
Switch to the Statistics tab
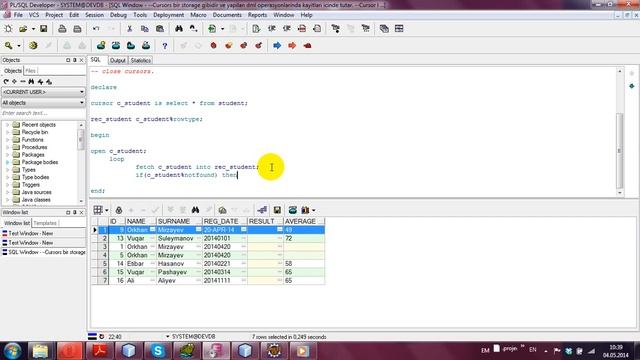[x=140, y=60]
